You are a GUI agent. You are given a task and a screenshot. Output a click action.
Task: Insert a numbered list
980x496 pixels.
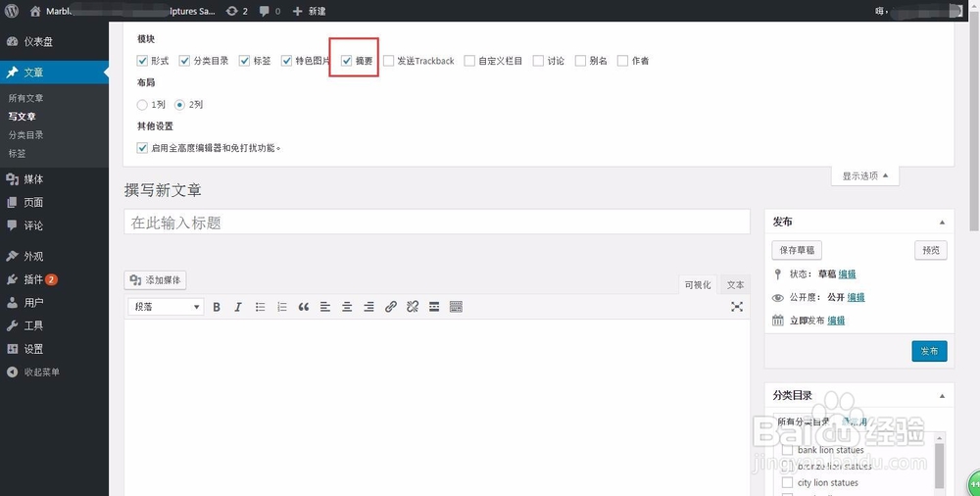tap(282, 307)
